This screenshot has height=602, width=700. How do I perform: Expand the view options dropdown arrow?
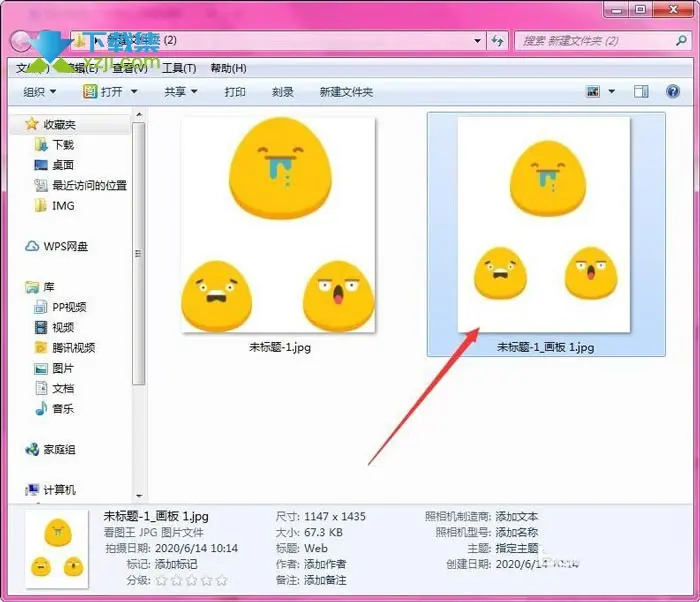pyautogui.click(x=612, y=92)
